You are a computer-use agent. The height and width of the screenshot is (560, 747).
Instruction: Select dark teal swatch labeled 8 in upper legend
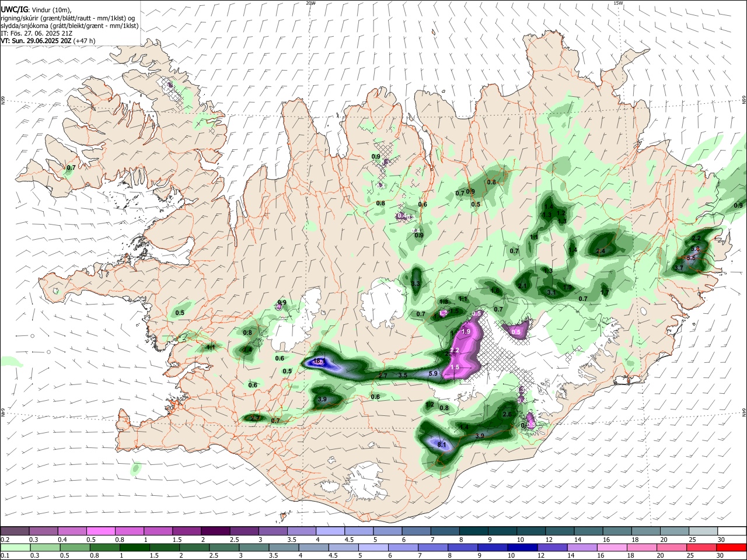pyautogui.click(x=473, y=531)
